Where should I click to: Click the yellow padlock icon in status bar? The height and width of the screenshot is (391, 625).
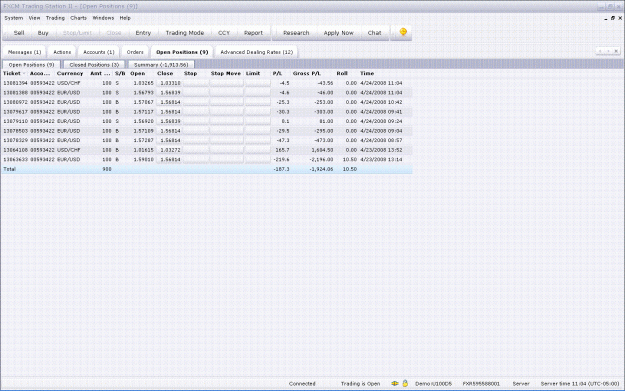405,383
